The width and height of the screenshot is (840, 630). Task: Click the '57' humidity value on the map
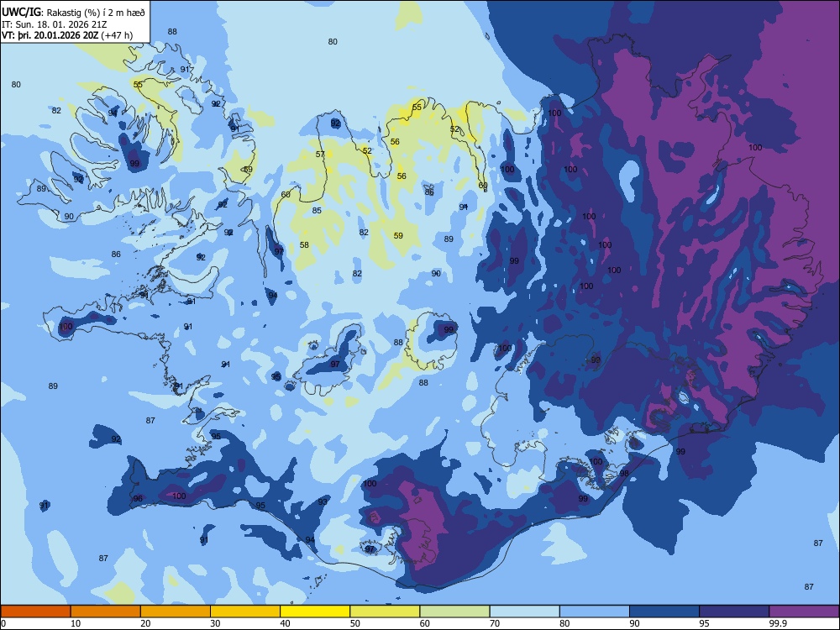[320, 155]
